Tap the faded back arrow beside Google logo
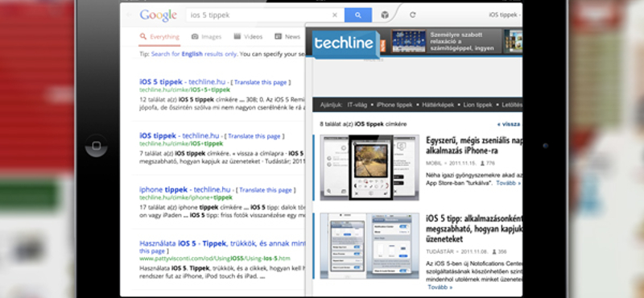 click(x=129, y=15)
